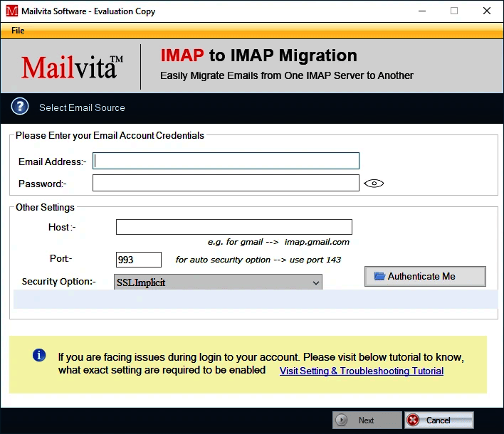The image size is (504, 434).
Task: Click the blue question mark help icon
Action: [20, 106]
